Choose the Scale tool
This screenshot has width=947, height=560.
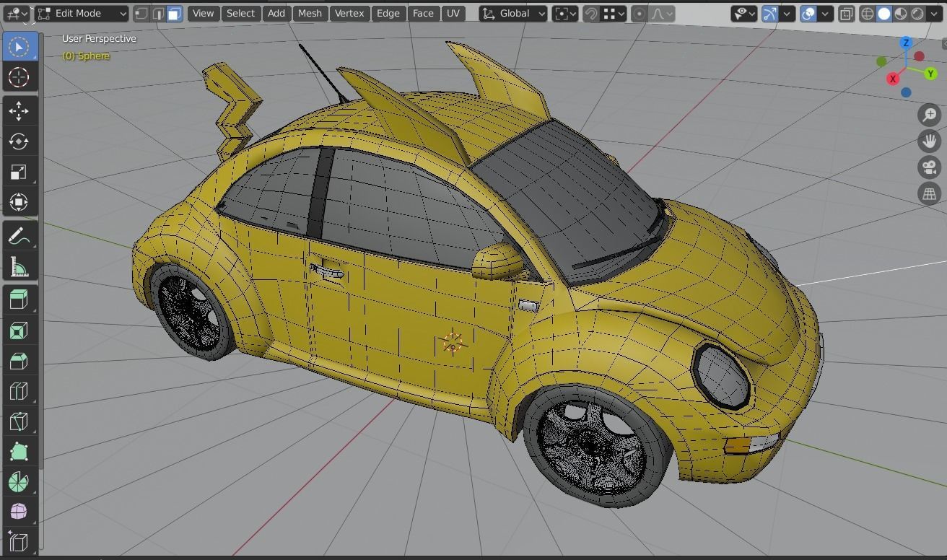click(19, 172)
